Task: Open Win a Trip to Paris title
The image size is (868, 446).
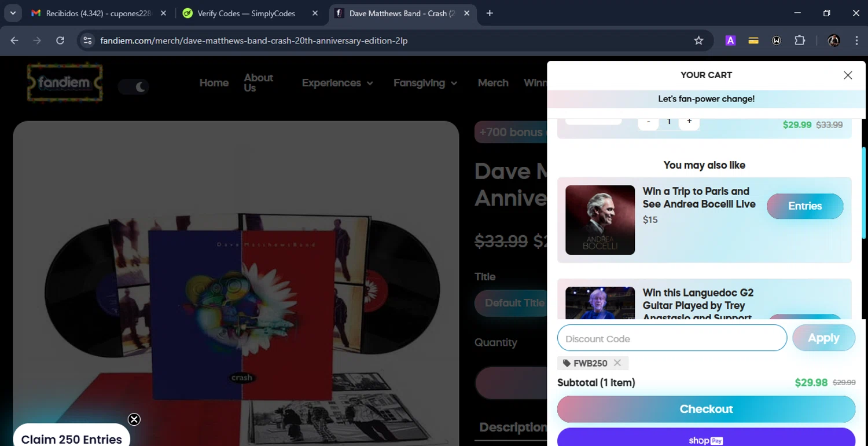Action: point(699,198)
